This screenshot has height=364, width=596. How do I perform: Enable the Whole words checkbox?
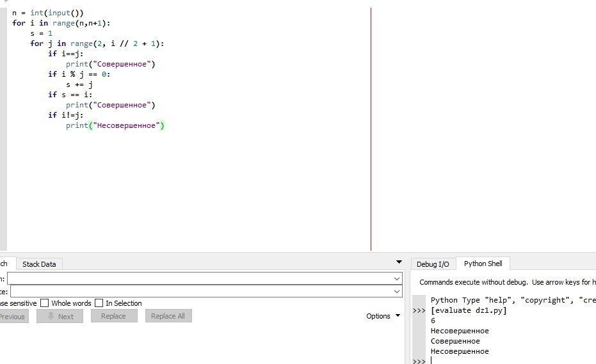(x=45, y=303)
